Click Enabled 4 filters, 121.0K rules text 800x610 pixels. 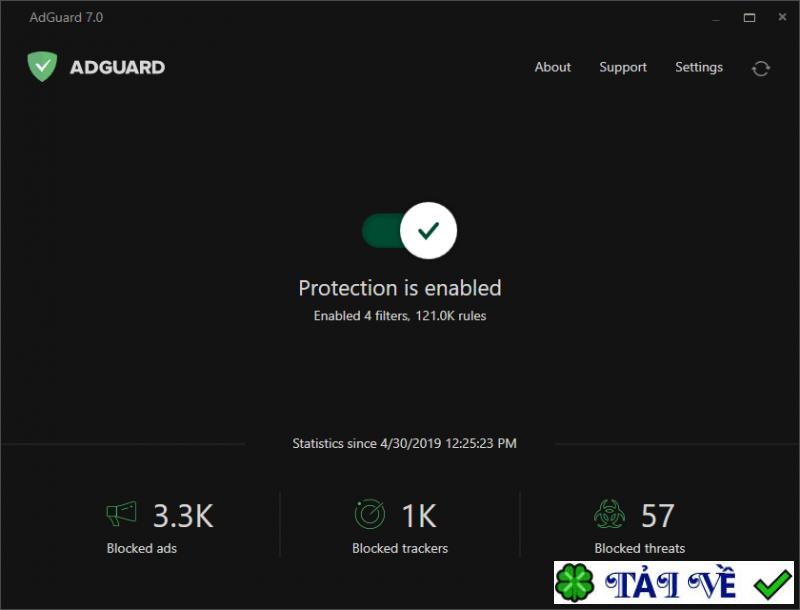pos(400,316)
